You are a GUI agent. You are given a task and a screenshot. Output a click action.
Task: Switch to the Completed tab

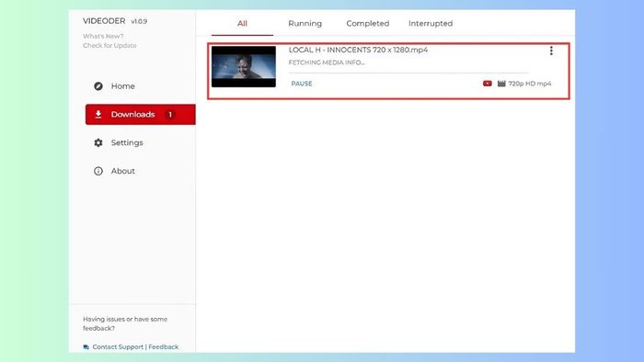(x=368, y=23)
